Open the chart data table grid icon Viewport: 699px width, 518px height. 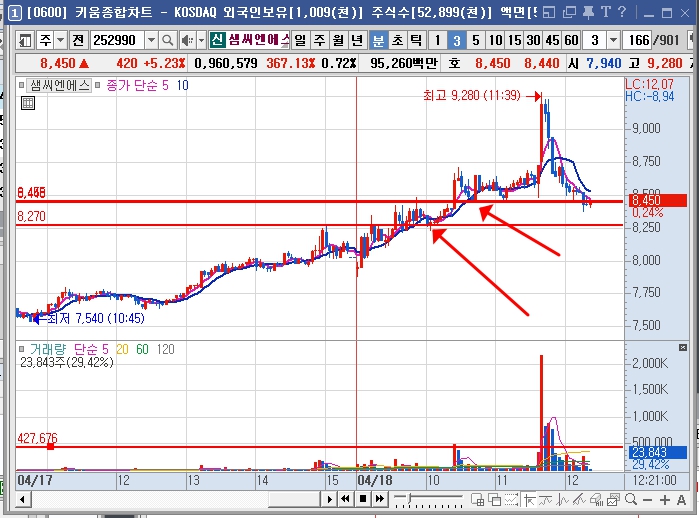coord(28,103)
